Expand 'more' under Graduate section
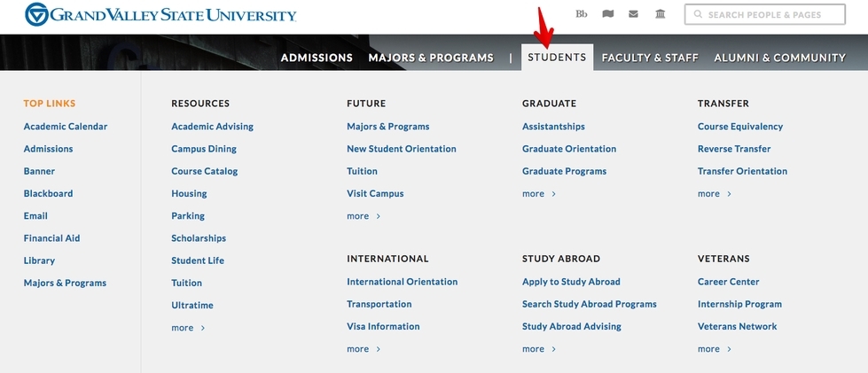868x373 pixels. point(539,194)
